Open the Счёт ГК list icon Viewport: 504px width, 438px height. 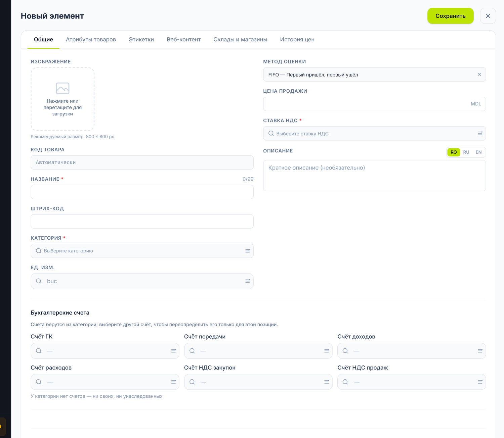173,351
